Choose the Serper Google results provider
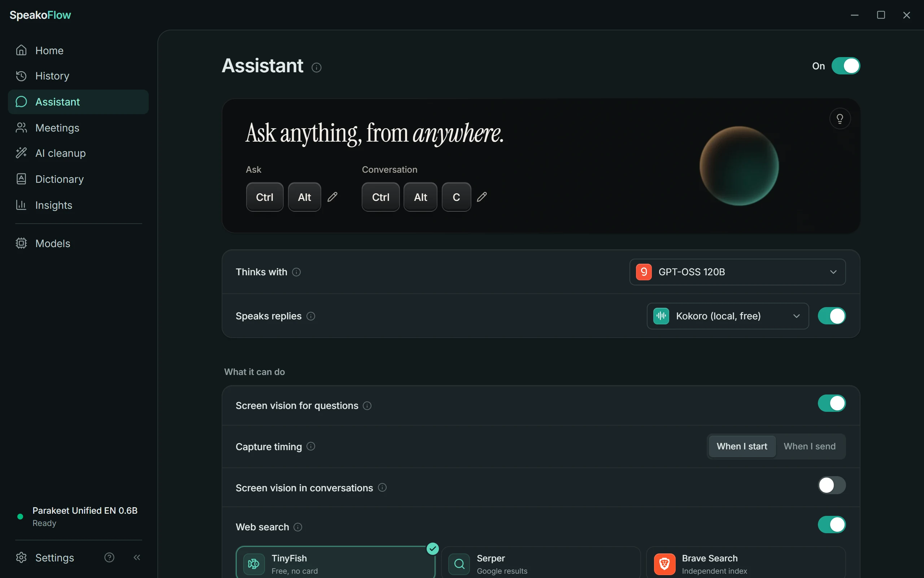Image resolution: width=924 pixels, height=578 pixels. [541, 563]
